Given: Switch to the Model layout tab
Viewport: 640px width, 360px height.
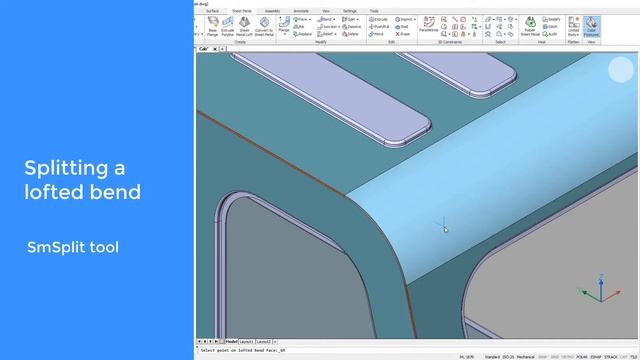Looking at the screenshot, I should coord(231,342).
